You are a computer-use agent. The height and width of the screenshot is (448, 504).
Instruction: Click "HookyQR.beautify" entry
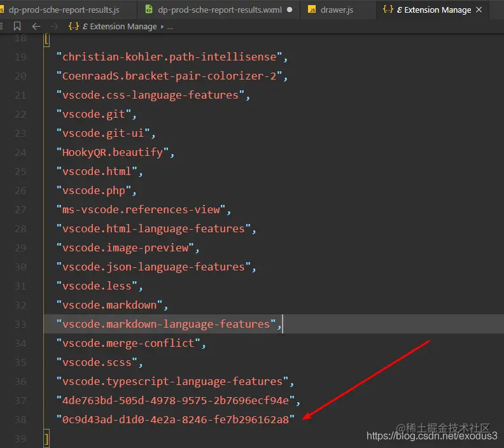pos(113,153)
